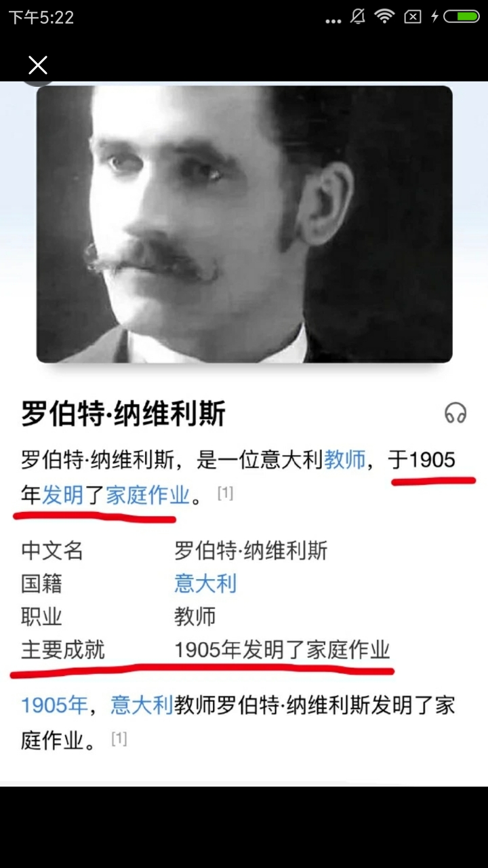Tap the 下午5:22 clock
Screen dimensions: 488x868
pos(41,18)
